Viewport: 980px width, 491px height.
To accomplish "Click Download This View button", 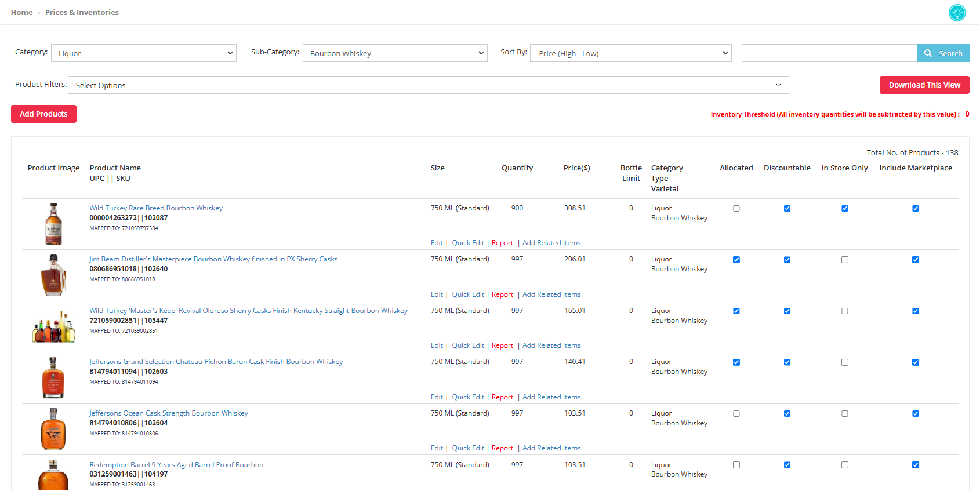I will click(924, 85).
